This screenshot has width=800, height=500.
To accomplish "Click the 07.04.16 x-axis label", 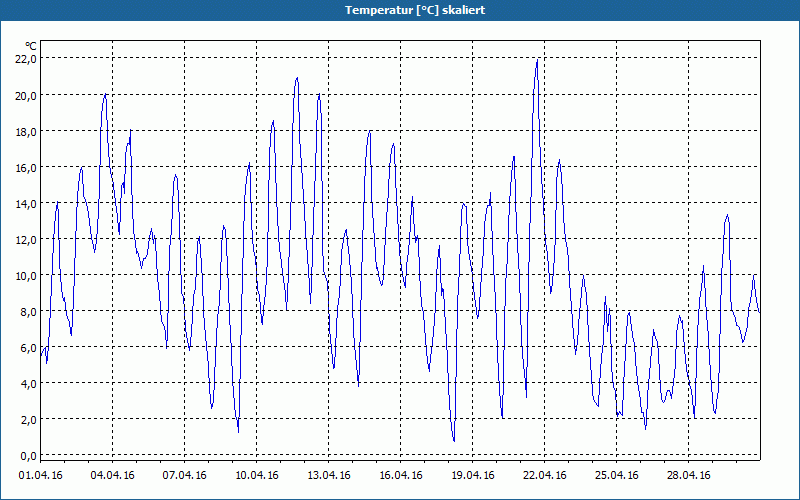I will (x=184, y=475).
